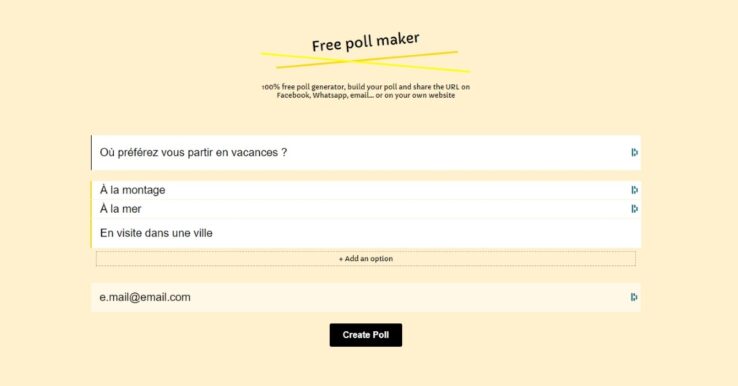Click the yellow left border of options
This screenshot has width=738, height=386.
(x=91, y=214)
